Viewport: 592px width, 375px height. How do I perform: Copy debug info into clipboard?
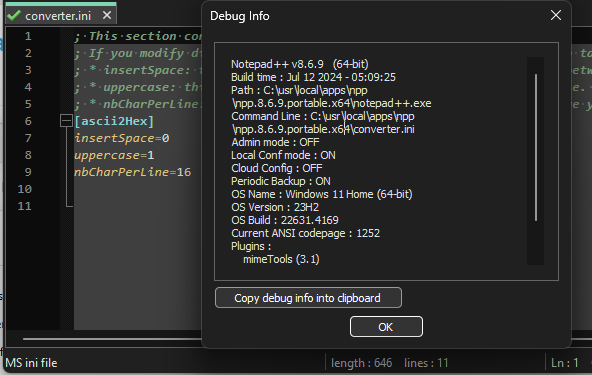(308, 298)
